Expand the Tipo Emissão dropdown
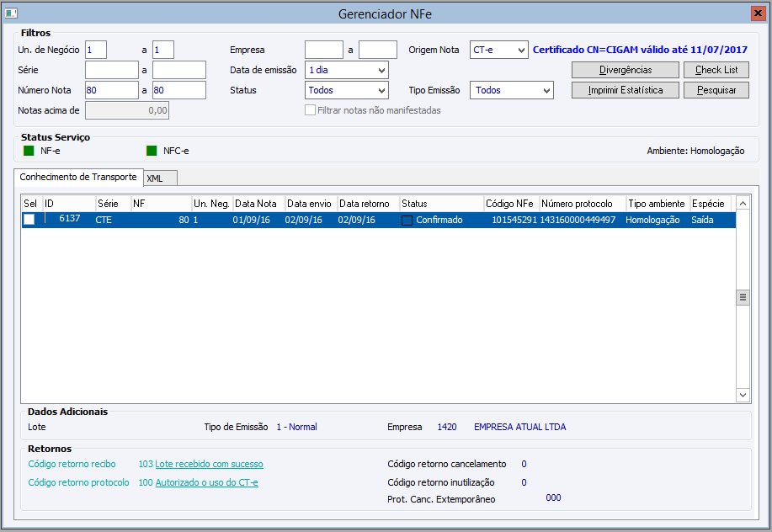The width and height of the screenshot is (772, 532). coord(512,90)
